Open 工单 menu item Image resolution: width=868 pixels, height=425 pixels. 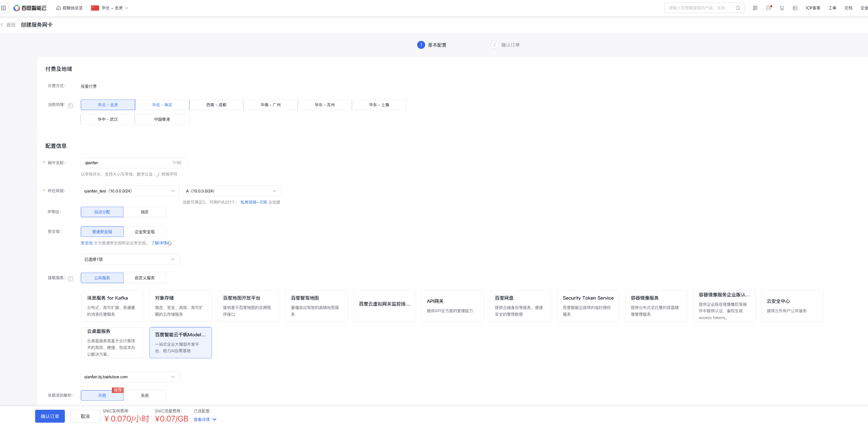(832, 8)
